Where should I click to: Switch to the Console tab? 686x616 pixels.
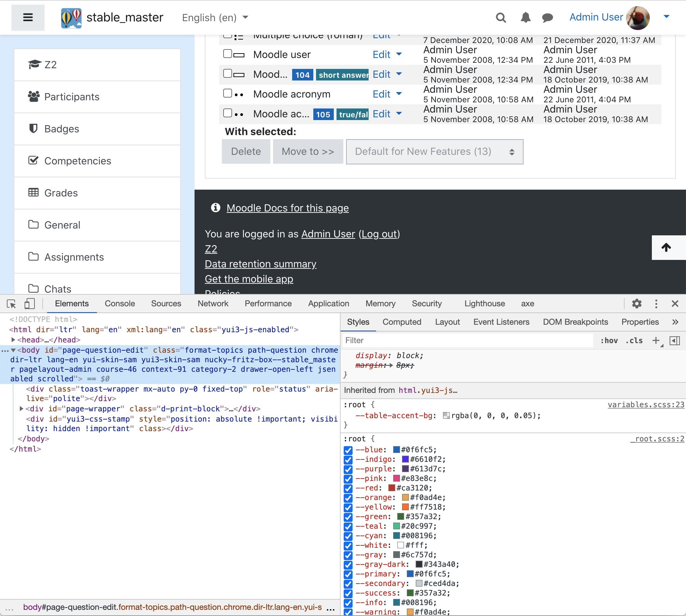[x=120, y=304]
